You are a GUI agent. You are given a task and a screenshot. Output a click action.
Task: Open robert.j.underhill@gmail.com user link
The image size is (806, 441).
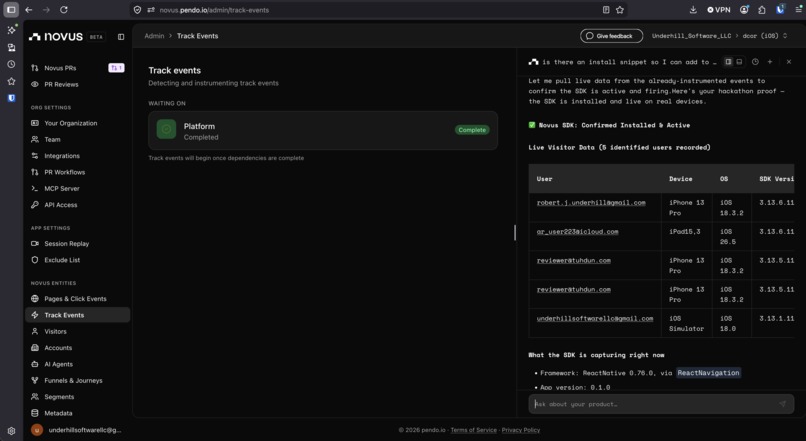click(x=591, y=203)
